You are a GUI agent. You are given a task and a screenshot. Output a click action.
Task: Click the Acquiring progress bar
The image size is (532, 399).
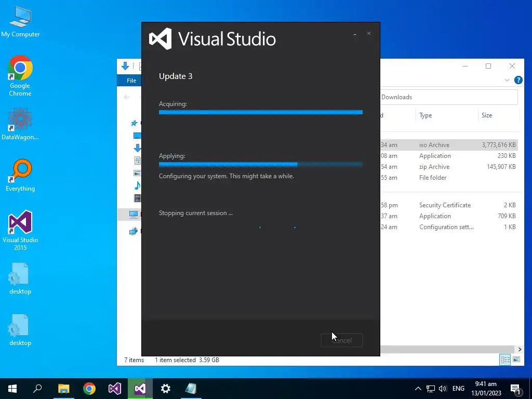pos(261,112)
